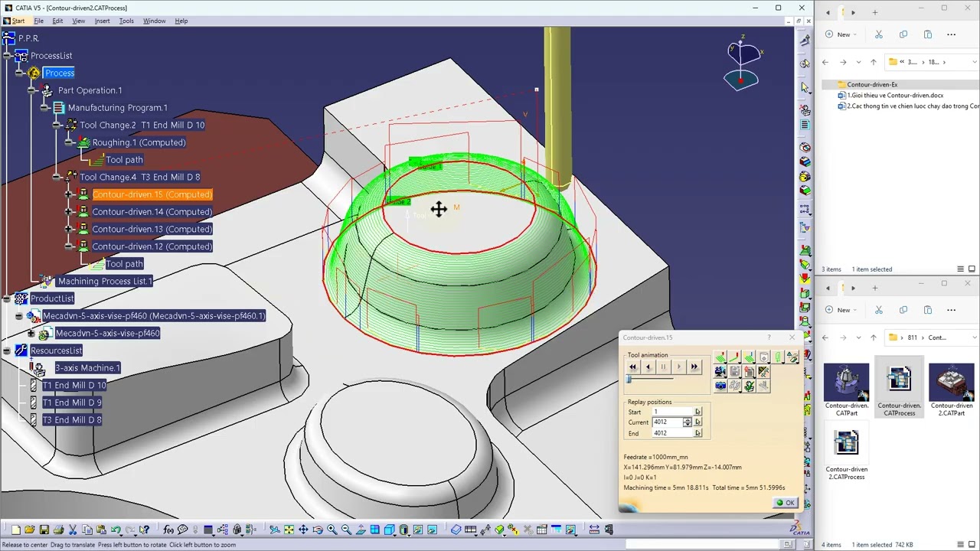Click the Zoom Out magnifier icon

346,530
